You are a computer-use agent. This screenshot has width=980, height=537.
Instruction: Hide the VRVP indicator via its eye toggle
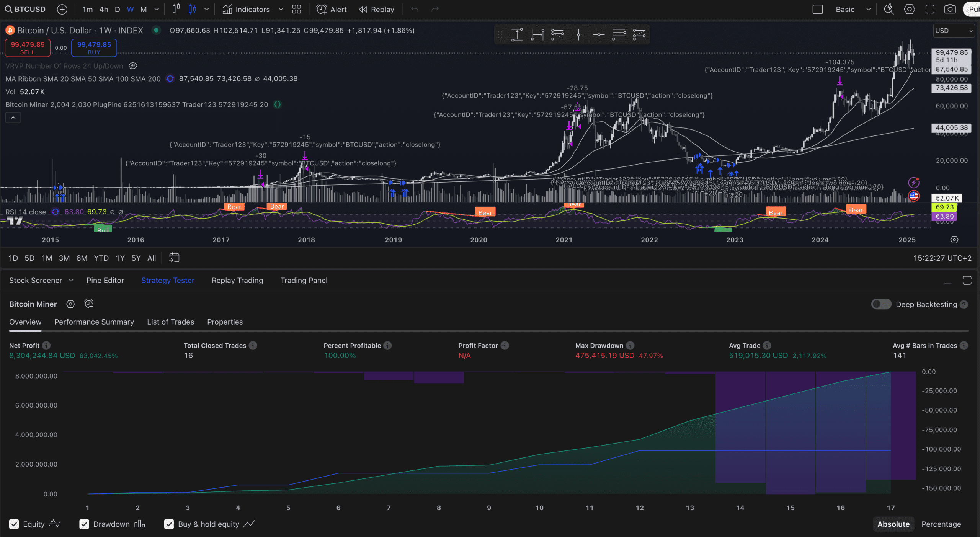[133, 65]
